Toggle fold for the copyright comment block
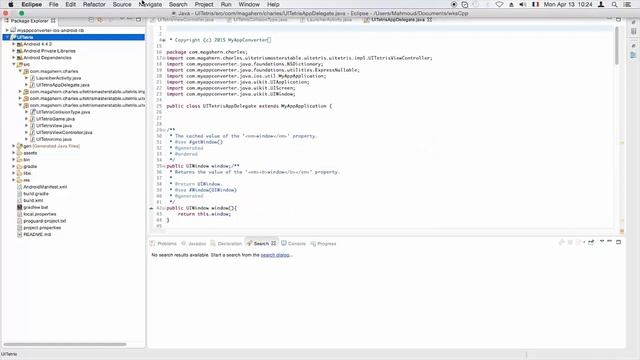 pos(163,40)
